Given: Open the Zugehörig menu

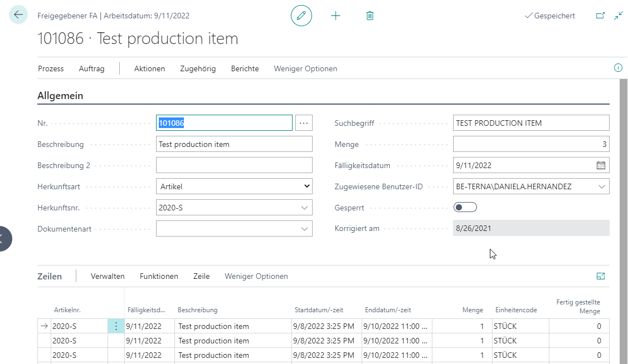Looking at the screenshot, I should [198, 68].
